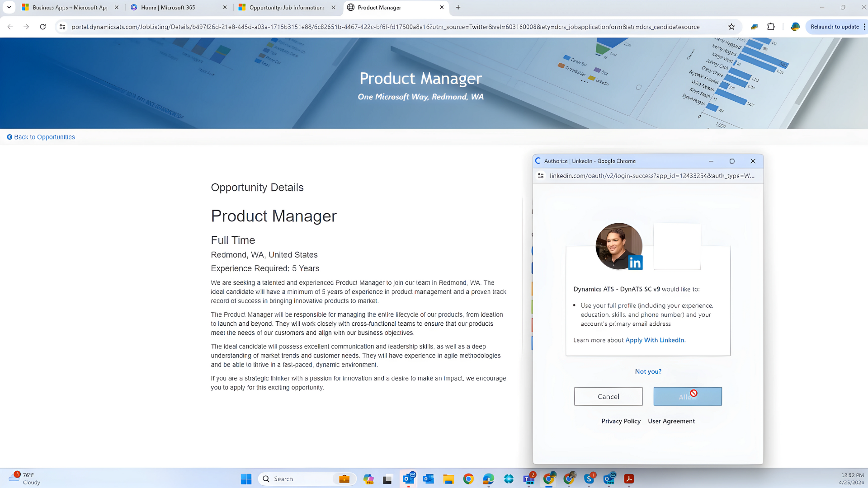Click the Dynamics ATS - DynATS SC v9 text
The width and height of the screenshot is (868, 488).
pyautogui.click(x=617, y=289)
